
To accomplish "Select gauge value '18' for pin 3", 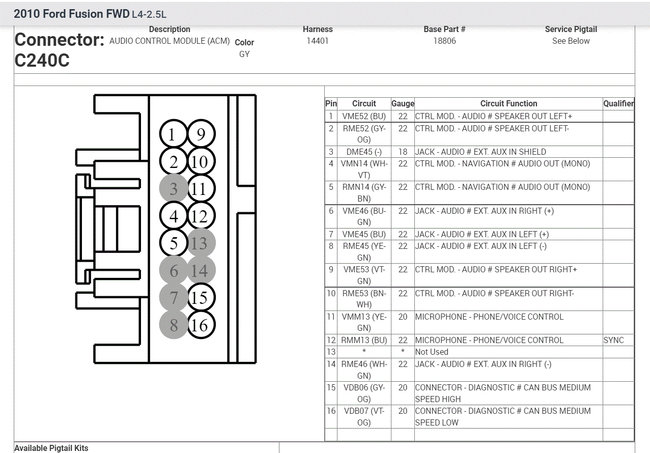I will [403, 152].
